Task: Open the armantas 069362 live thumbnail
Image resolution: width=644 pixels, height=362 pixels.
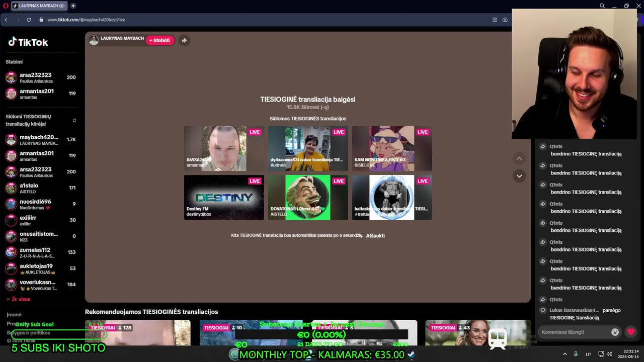Action: 224,148
